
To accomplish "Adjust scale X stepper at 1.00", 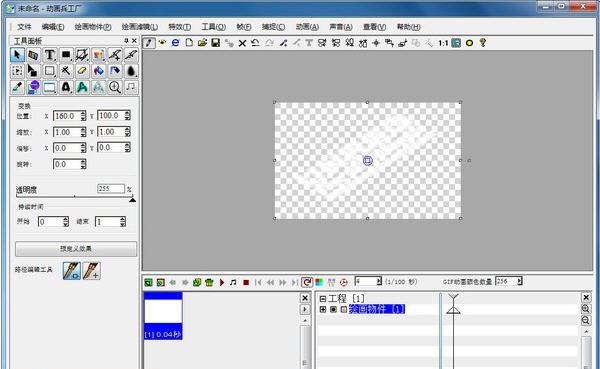I will click(83, 132).
